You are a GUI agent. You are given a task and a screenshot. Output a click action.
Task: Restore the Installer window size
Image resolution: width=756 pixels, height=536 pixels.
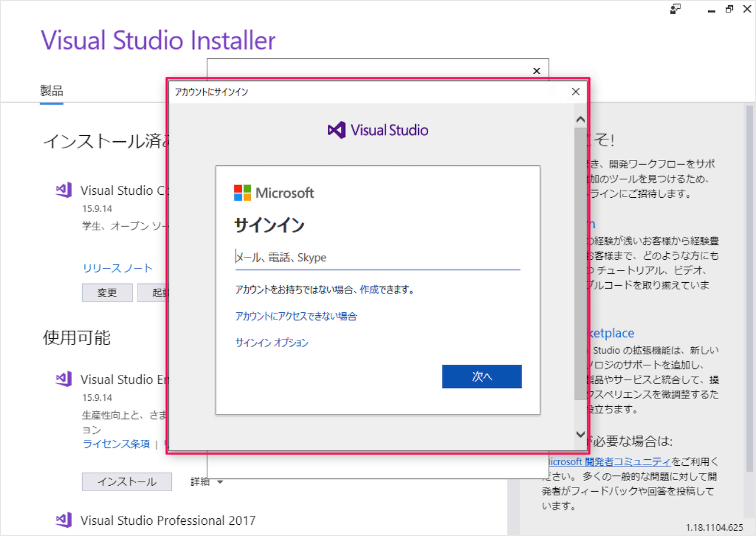click(729, 9)
